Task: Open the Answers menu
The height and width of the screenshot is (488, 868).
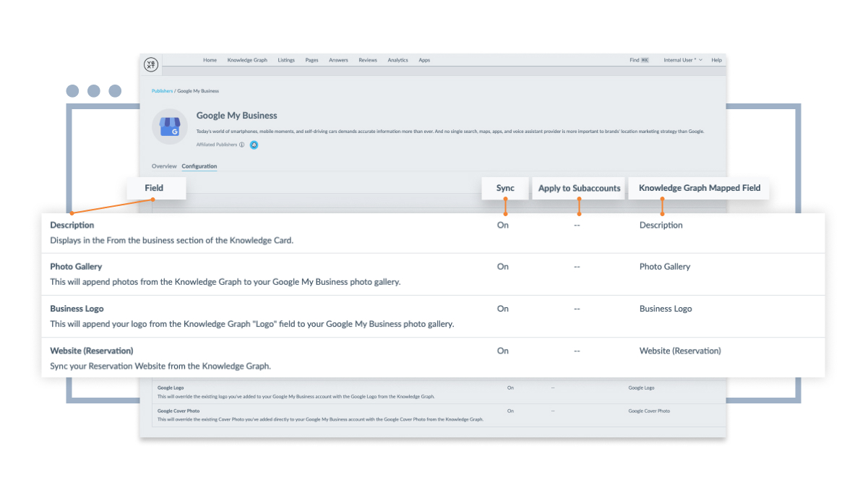Action: click(338, 60)
